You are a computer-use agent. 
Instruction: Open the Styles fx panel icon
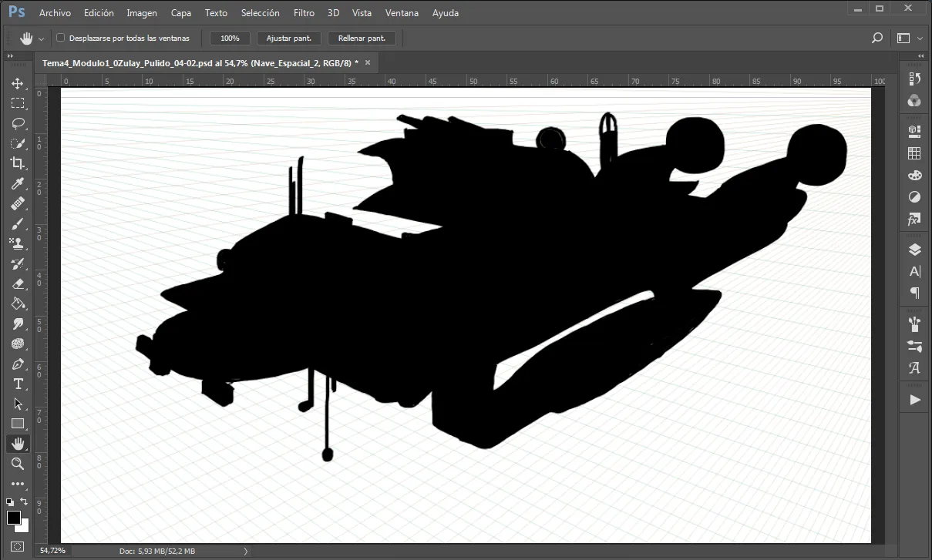pyautogui.click(x=915, y=220)
